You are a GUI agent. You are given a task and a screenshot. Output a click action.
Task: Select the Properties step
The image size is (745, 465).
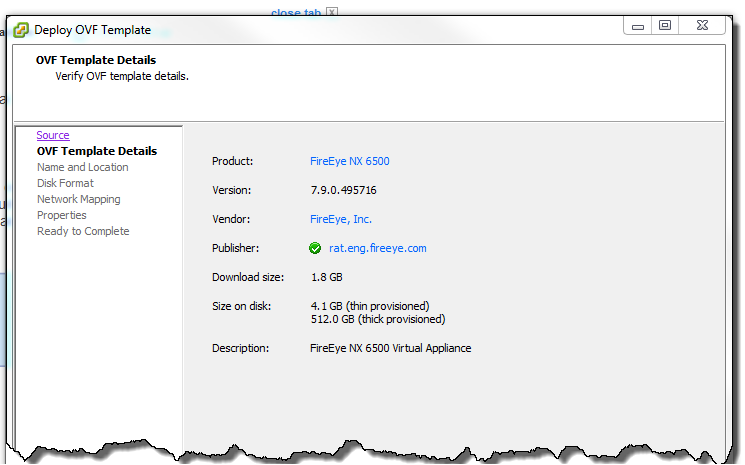(x=62, y=215)
